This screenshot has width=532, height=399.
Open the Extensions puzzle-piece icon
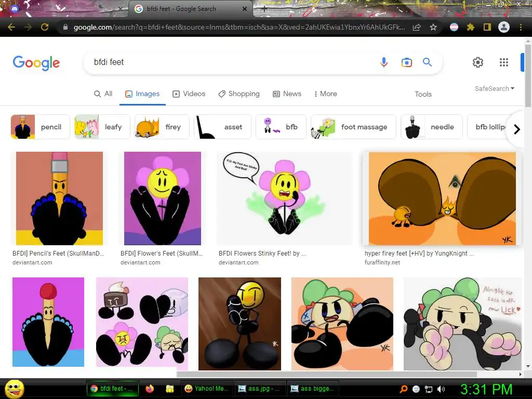click(471, 27)
